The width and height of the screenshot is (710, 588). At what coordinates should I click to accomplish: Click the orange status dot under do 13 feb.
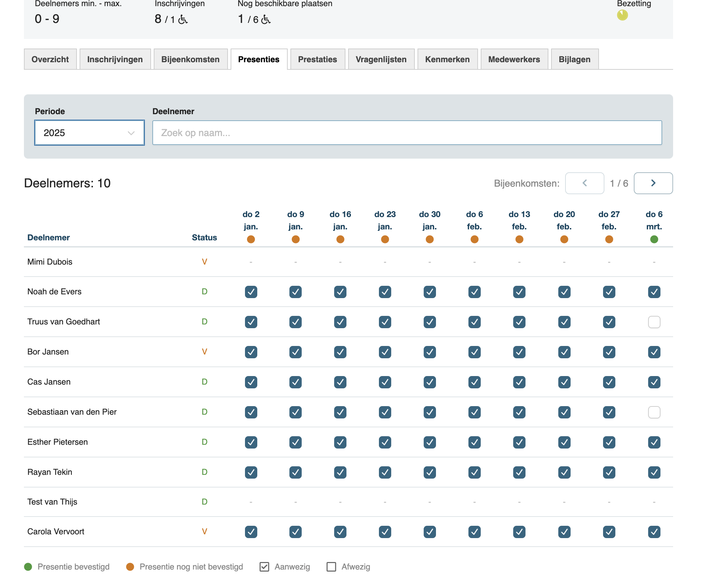(519, 239)
